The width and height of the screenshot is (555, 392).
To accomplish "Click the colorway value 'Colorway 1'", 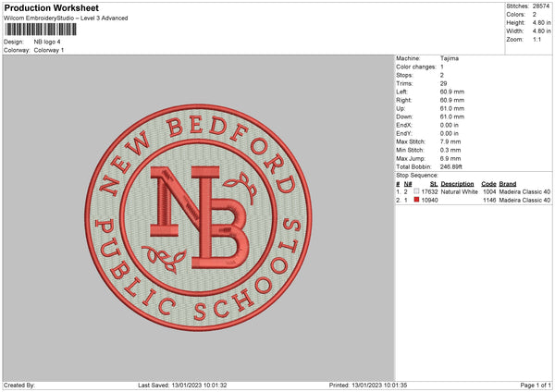I will [49, 50].
